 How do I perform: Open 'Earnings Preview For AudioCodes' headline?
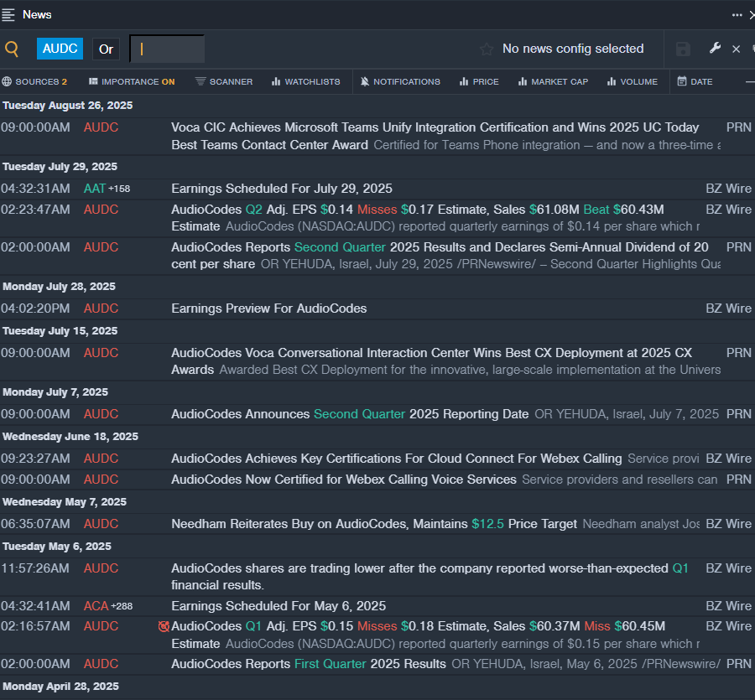tap(268, 309)
